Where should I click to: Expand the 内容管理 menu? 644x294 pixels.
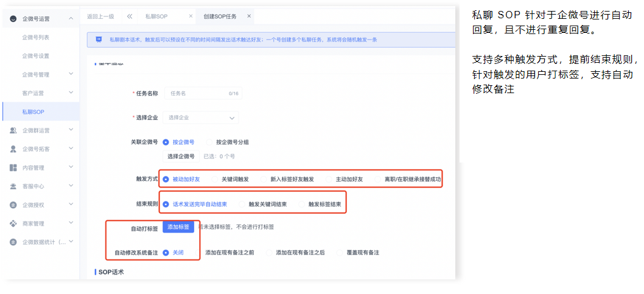(x=71, y=167)
